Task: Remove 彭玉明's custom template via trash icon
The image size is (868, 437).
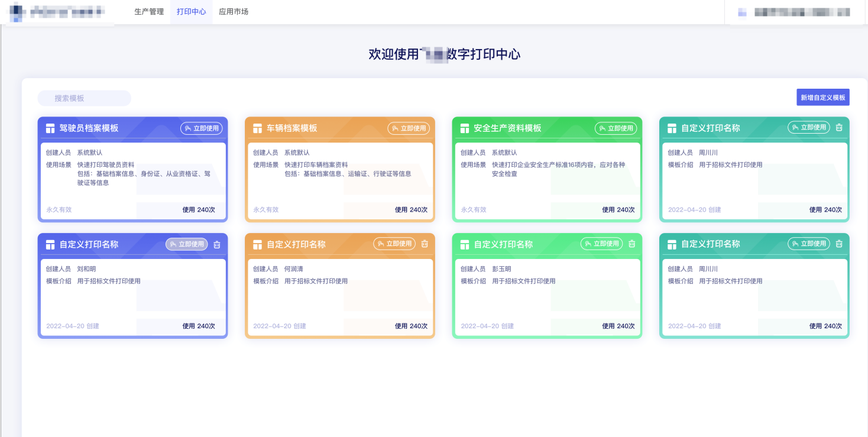Action: [631, 244]
